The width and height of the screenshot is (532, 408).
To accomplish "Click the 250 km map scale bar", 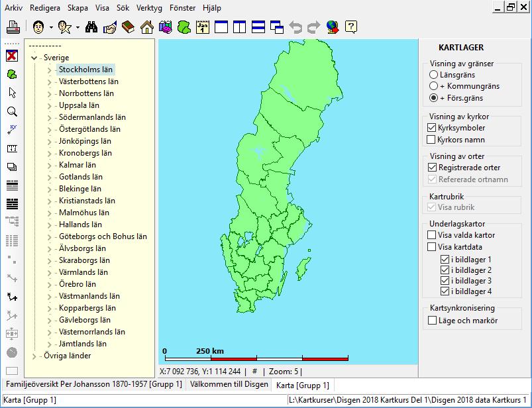I will (x=256, y=358).
